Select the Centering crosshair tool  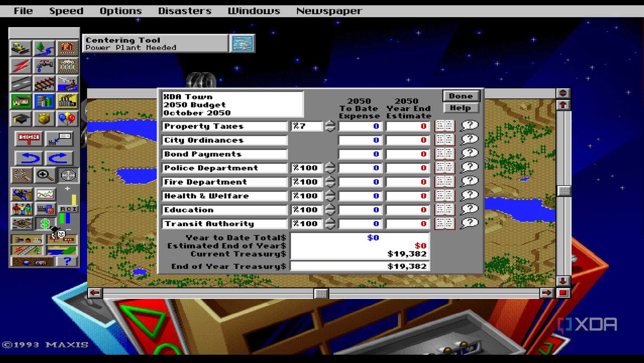click(68, 175)
